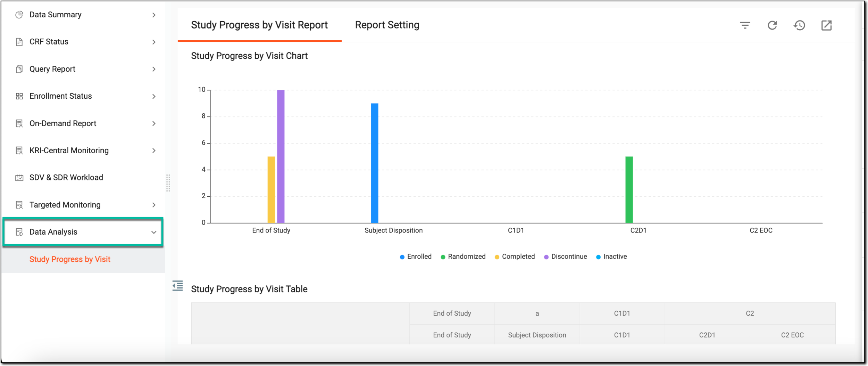The height and width of the screenshot is (366, 868).
Task: Open the CRF Status menu item
Action: (83, 42)
